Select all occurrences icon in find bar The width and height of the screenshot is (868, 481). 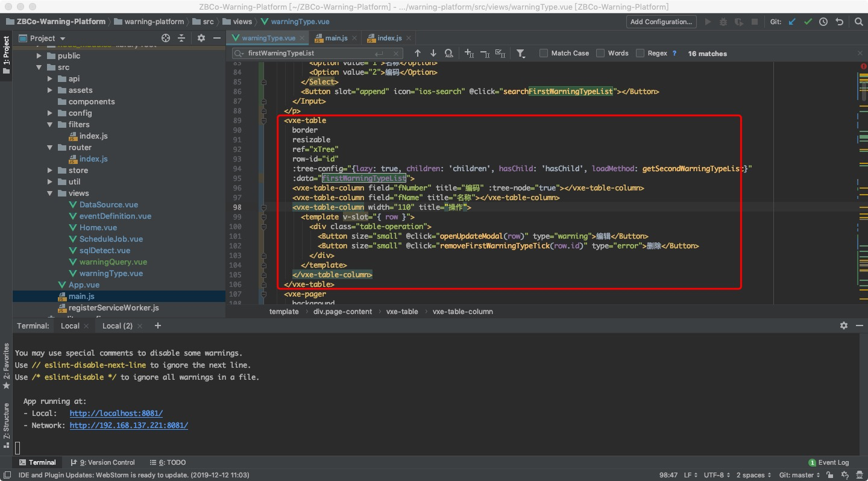click(500, 53)
